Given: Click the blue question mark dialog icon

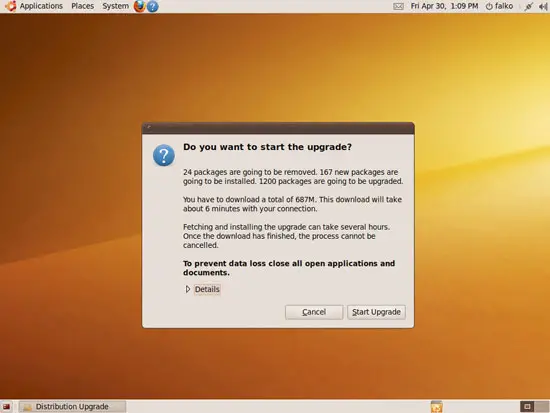Looking at the screenshot, I should pyautogui.click(x=164, y=155).
